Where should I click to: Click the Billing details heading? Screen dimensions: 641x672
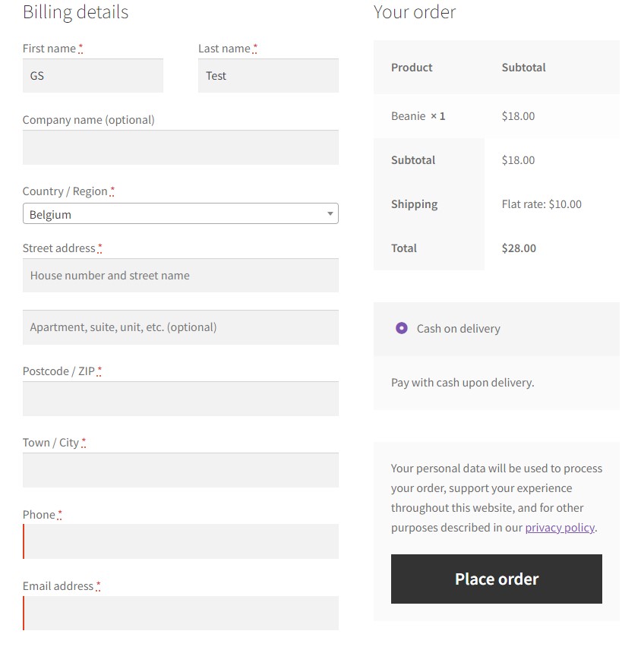point(75,12)
